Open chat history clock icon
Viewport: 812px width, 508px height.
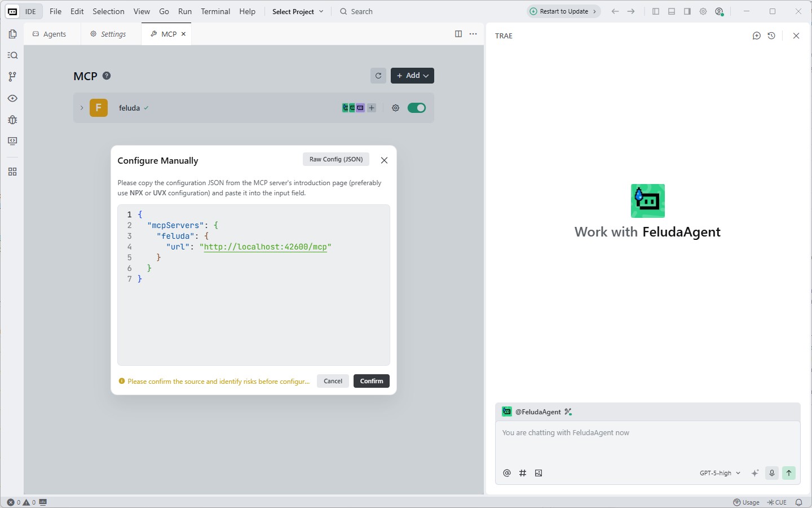coord(771,36)
